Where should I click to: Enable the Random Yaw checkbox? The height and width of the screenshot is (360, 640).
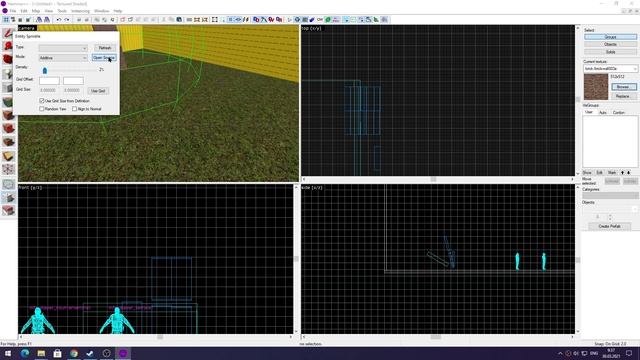tap(42, 109)
